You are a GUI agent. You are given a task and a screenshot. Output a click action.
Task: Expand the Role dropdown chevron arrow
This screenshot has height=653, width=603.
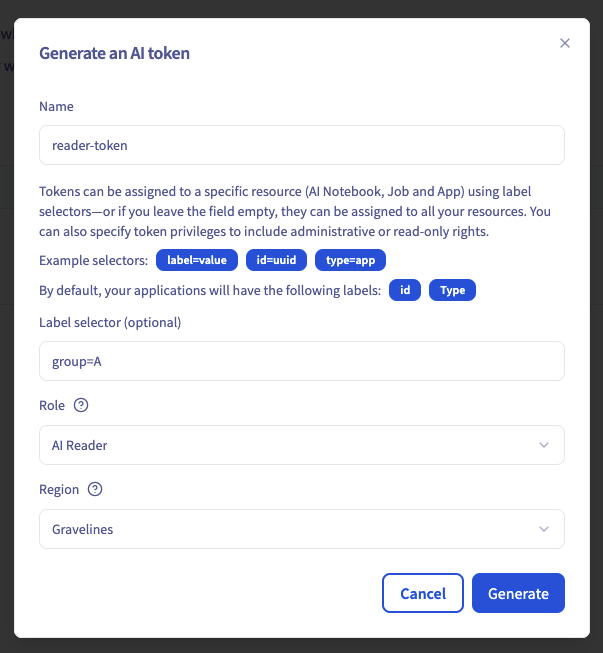(x=544, y=445)
